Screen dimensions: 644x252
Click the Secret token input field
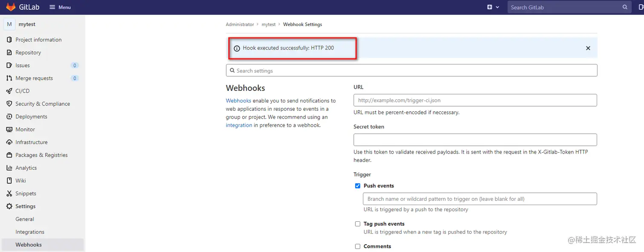475,140
